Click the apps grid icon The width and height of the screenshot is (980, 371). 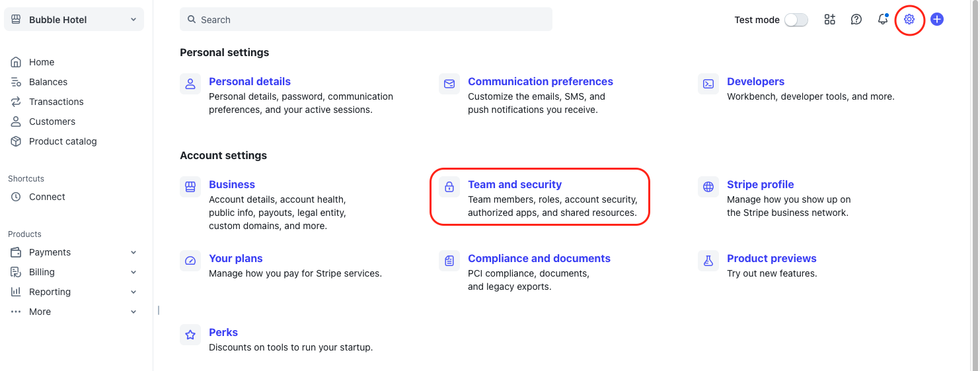830,20
